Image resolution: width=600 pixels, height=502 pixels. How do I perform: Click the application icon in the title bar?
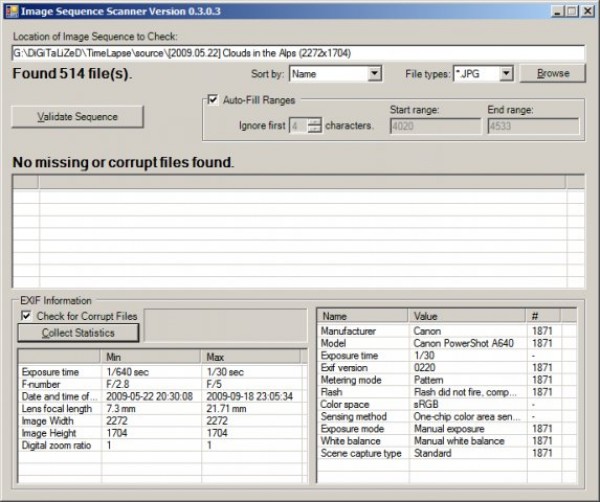click(x=11, y=11)
